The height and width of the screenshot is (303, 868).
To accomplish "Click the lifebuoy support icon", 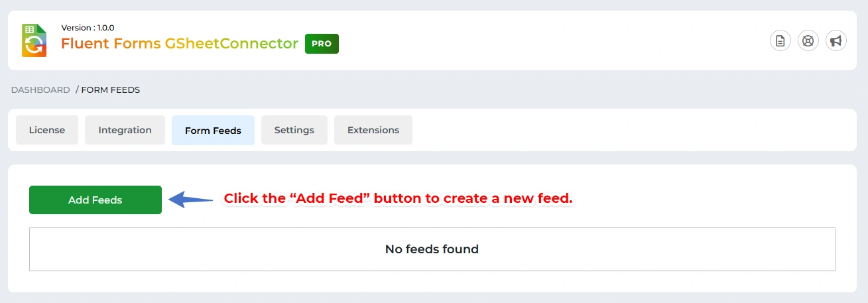I will [x=808, y=40].
